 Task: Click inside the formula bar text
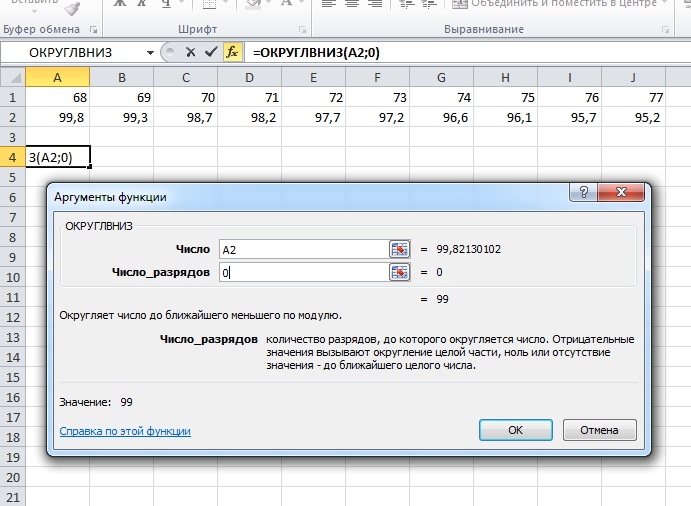316,53
